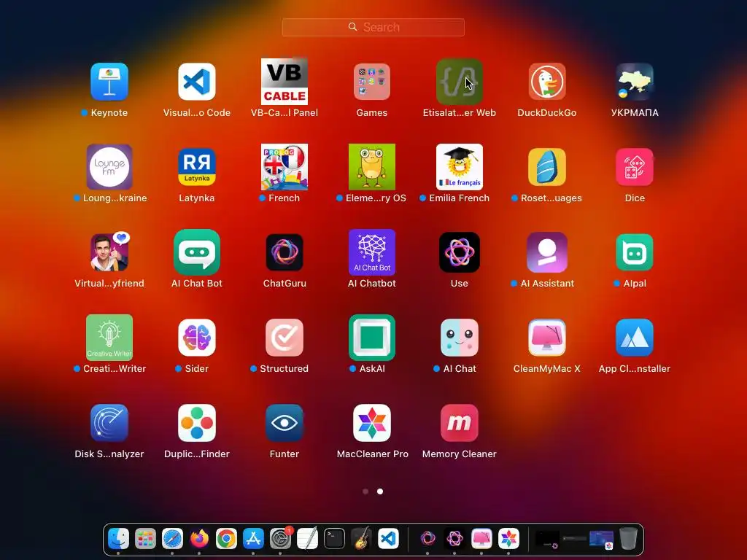Viewport: 747px width, 560px height.
Task: Launch the Funter app
Action: pyautogui.click(x=285, y=423)
